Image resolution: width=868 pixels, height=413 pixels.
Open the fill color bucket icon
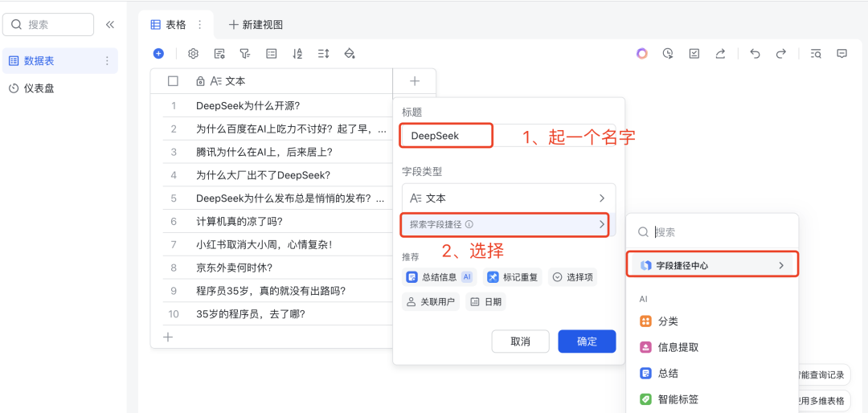pos(350,54)
